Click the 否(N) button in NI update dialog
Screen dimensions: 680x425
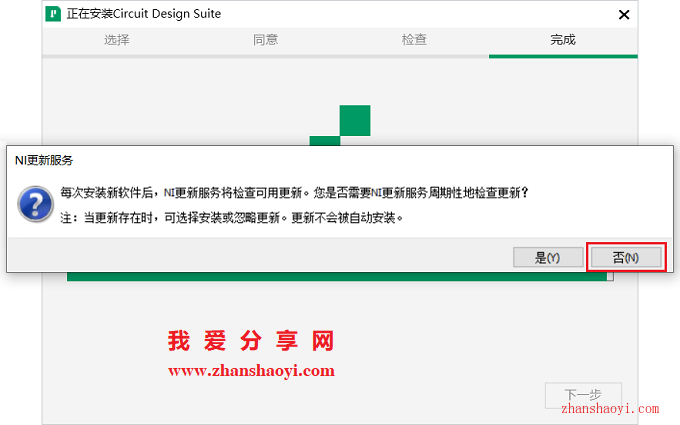click(626, 257)
